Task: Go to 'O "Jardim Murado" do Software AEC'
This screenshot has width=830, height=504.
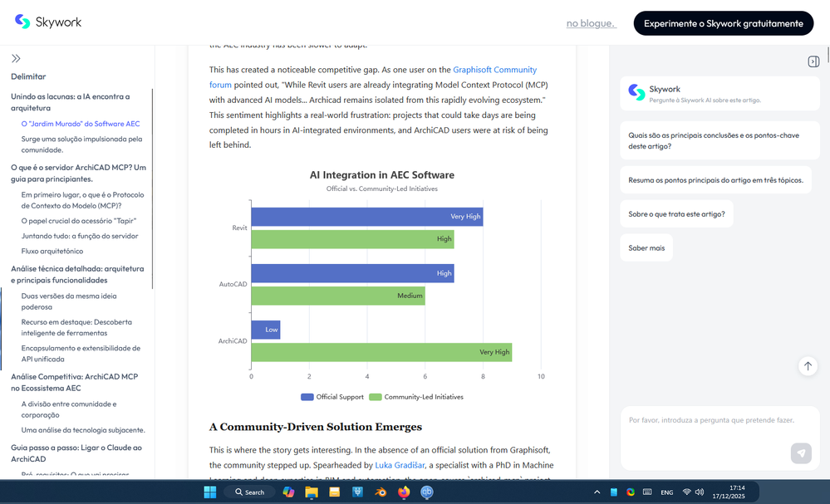Action: tap(81, 124)
